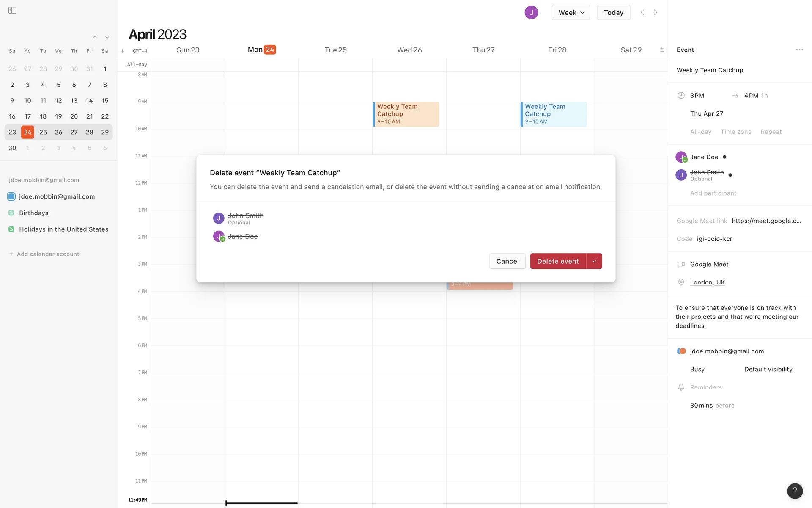The height and width of the screenshot is (508, 812).
Task: Move the mini calendar to next month
Action: [x=107, y=38]
